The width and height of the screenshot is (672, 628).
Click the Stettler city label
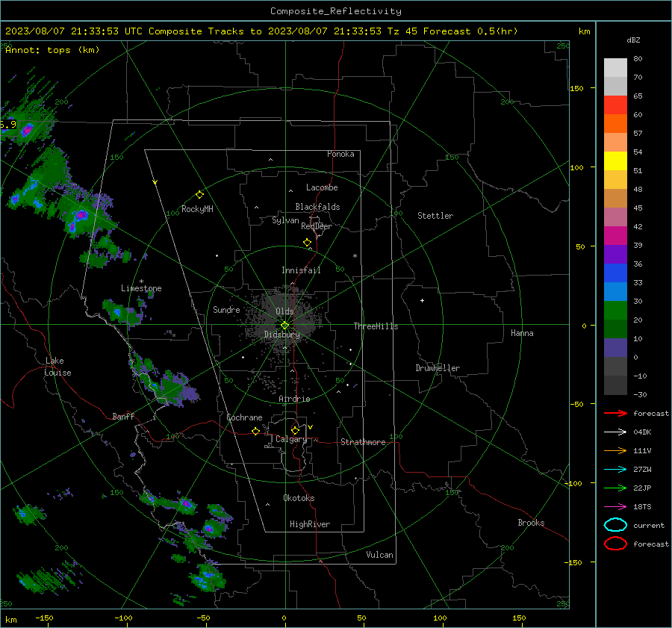[435, 216]
